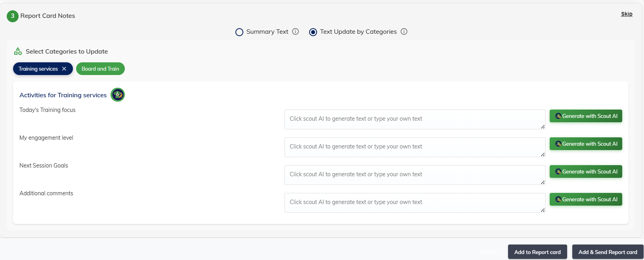The width and height of the screenshot is (644, 260).
Task: Select the Board and Train category chip
Action: (100, 69)
